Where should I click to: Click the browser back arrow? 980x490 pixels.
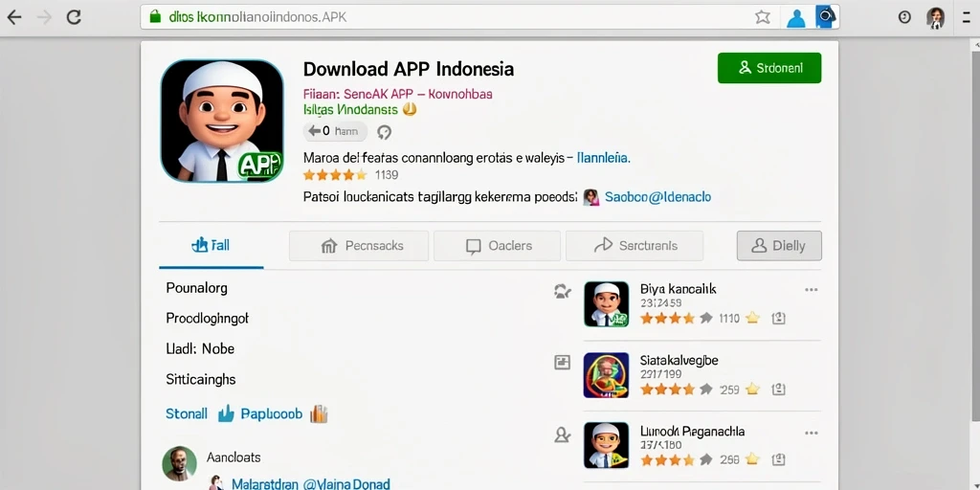(x=13, y=17)
